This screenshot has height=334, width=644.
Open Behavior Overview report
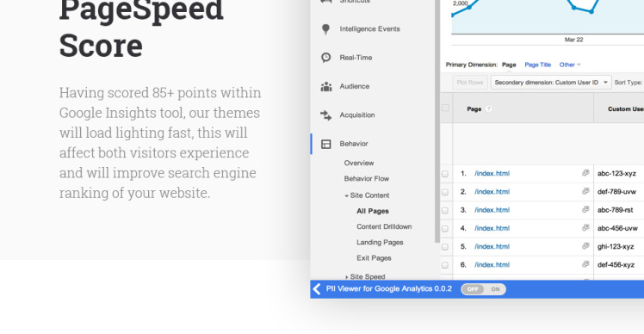(x=359, y=163)
